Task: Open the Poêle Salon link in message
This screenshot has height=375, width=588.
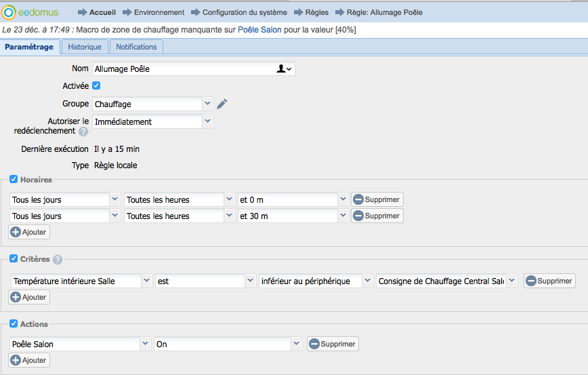Action: click(x=261, y=30)
